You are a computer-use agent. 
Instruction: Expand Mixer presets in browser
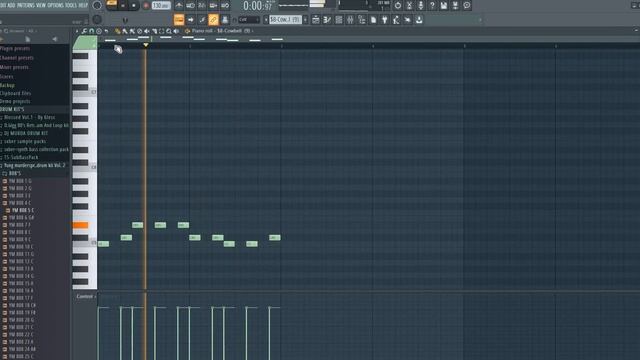(x=14, y=67)
